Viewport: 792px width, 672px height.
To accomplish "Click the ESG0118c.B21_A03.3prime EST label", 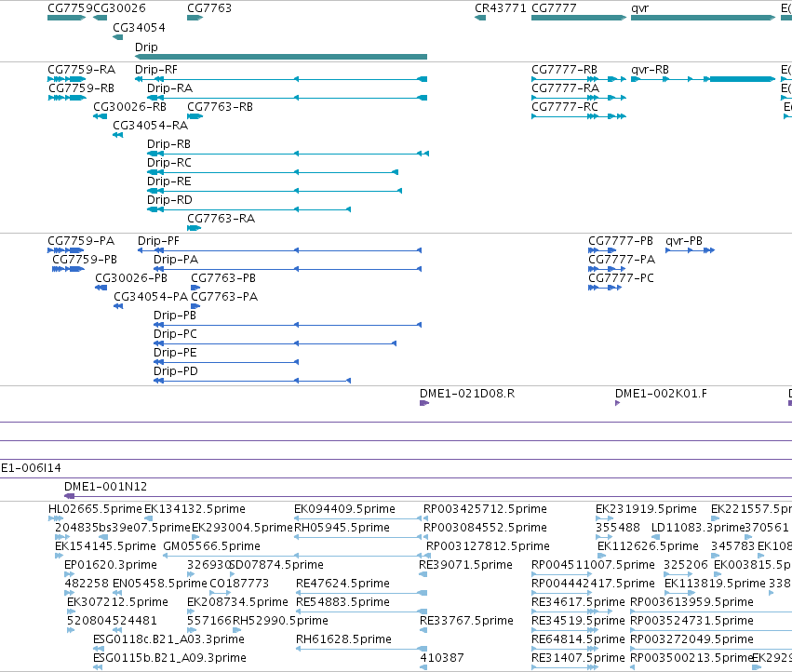I will [x=168, y=639].
